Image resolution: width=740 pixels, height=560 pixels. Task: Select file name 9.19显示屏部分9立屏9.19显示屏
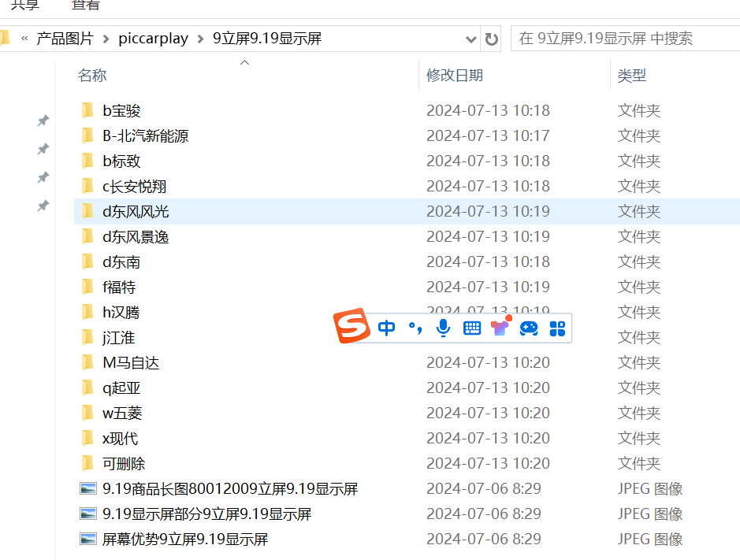pyautogui.click(x=206, y=514)
